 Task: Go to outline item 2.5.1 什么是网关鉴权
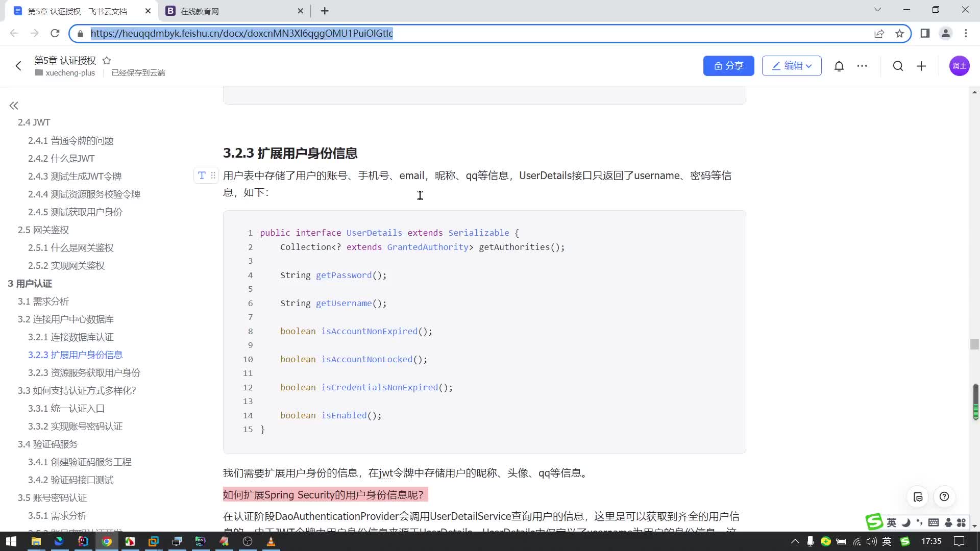click(x=71, y=247)
